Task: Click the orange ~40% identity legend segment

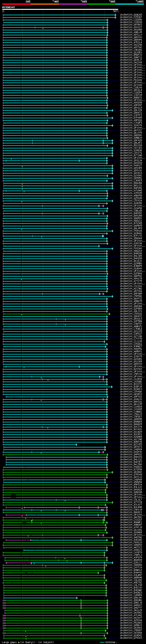Action: point(45,4)
